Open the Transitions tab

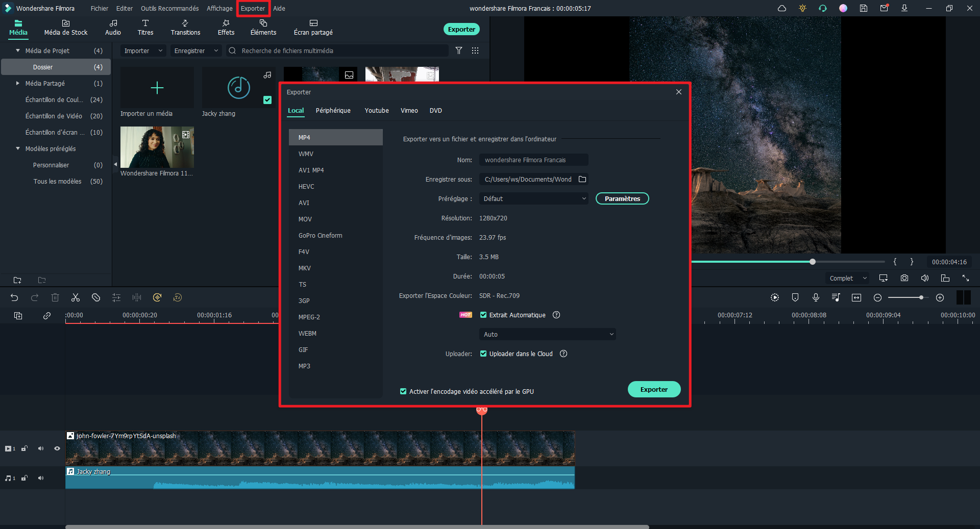coord(185,28)
